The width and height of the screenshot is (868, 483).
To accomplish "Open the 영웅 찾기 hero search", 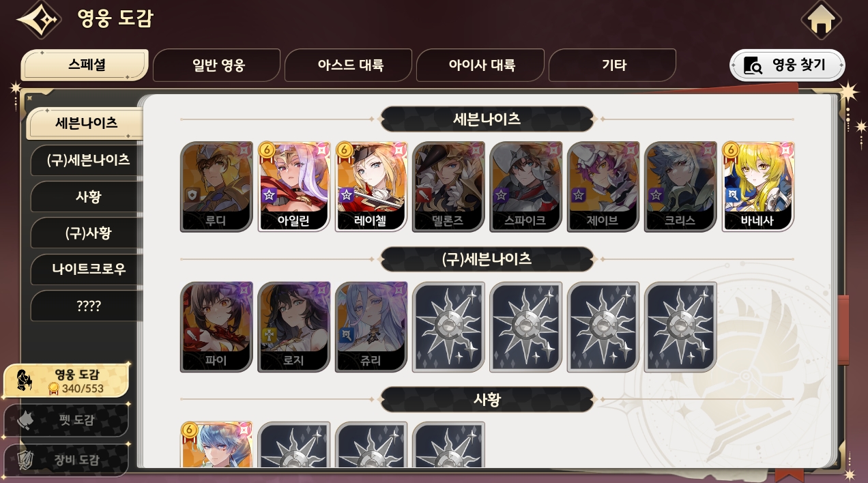I will click(x=787, y=65).
